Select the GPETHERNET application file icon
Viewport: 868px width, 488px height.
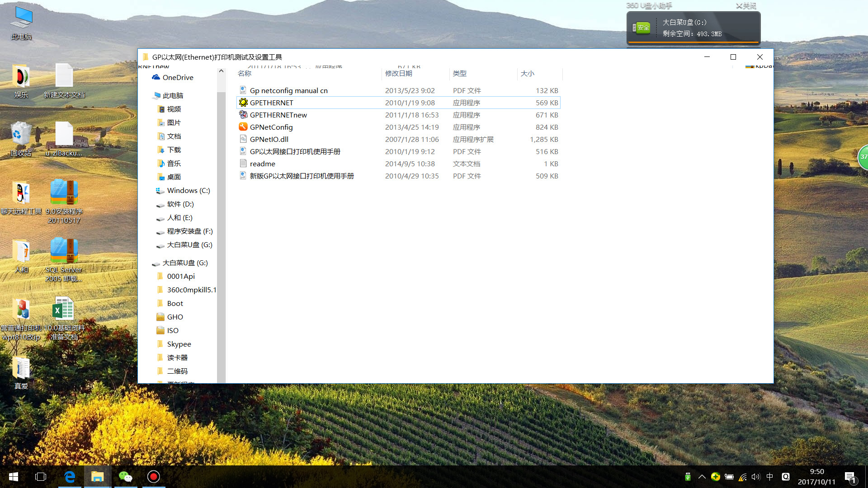(243, 103)
